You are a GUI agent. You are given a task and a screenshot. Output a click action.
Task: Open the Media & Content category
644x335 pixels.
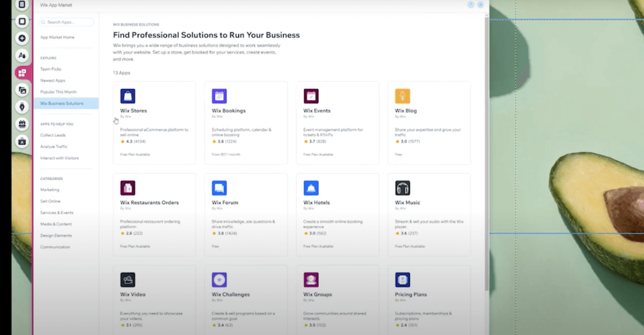(56, 224)
